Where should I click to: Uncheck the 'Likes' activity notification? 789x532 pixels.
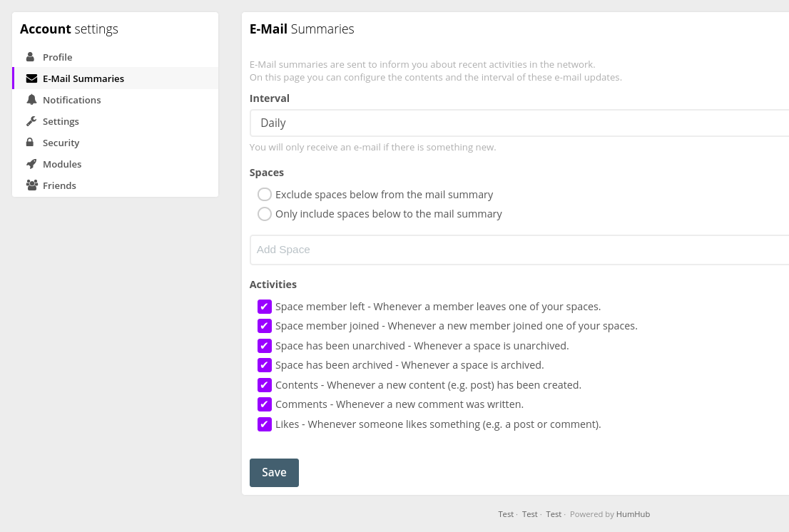coord(265,424)
